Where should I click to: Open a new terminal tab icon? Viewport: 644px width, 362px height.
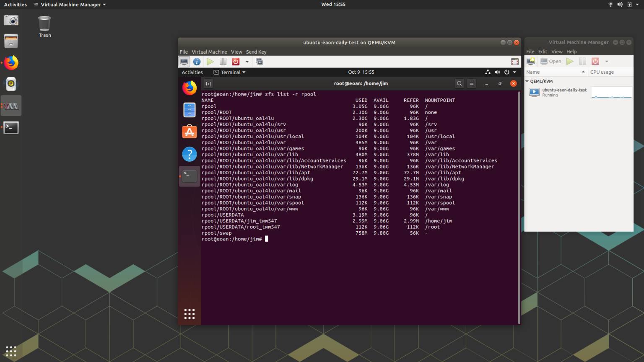pos(208,83)
